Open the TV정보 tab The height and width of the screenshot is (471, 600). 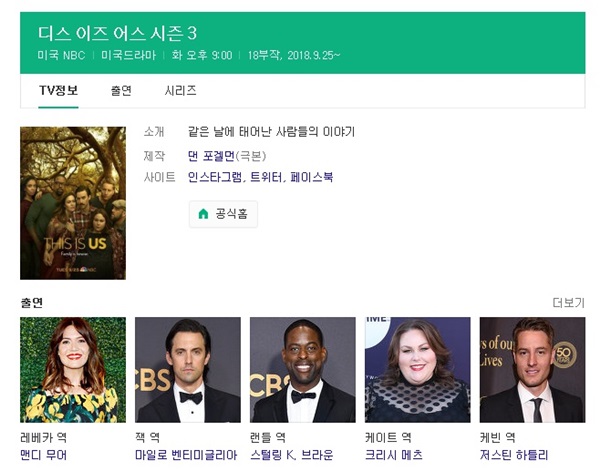[59, 91]
